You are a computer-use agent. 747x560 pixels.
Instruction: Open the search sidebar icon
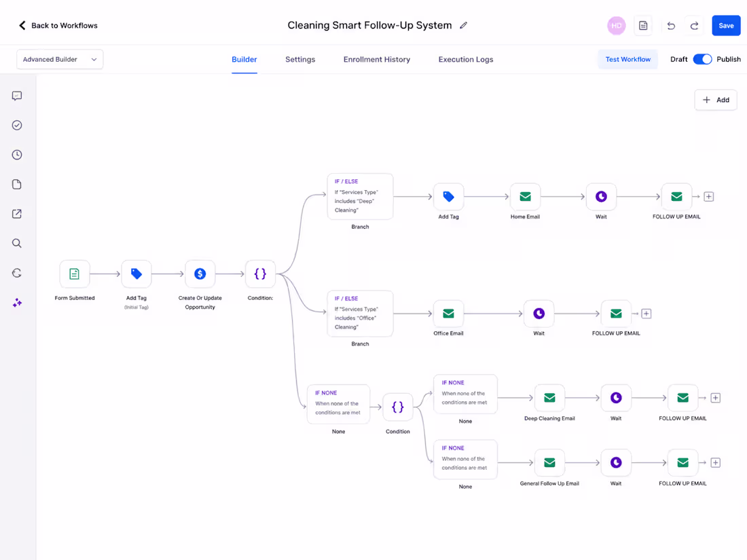coord(17,243)
